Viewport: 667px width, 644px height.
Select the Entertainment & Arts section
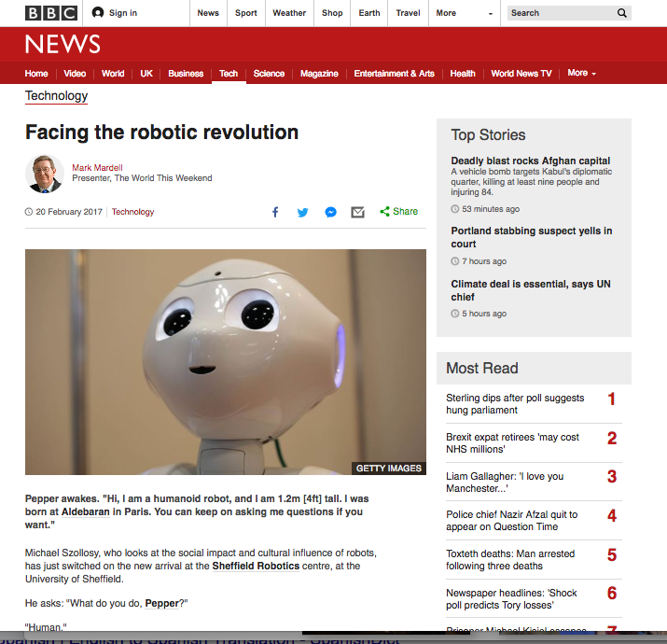click(x=394, y=74)
